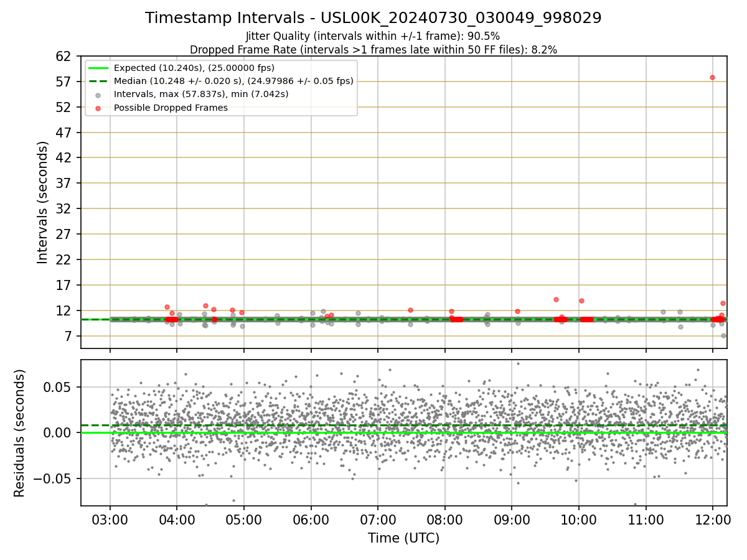Click the 'Time (UTC)' x-axis label
Screen dimensions: 747x560
[403, 538]
